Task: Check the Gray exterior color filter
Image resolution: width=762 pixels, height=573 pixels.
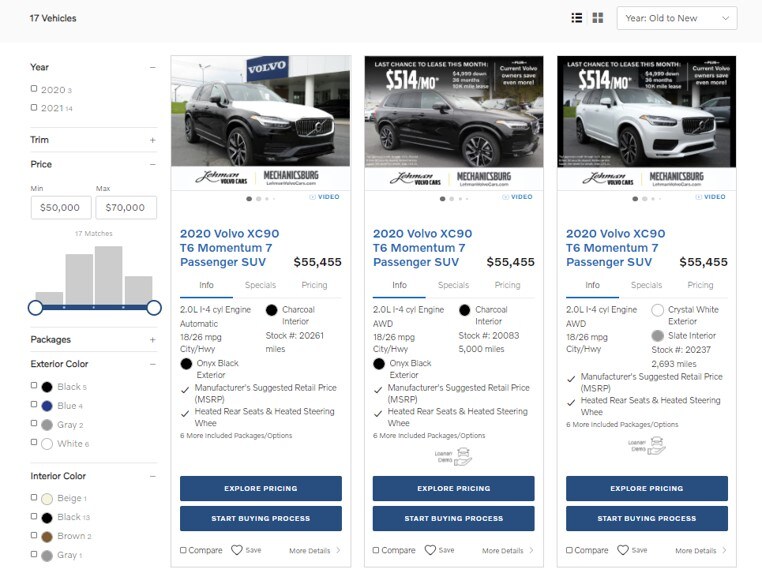Action: click(34, 423)
